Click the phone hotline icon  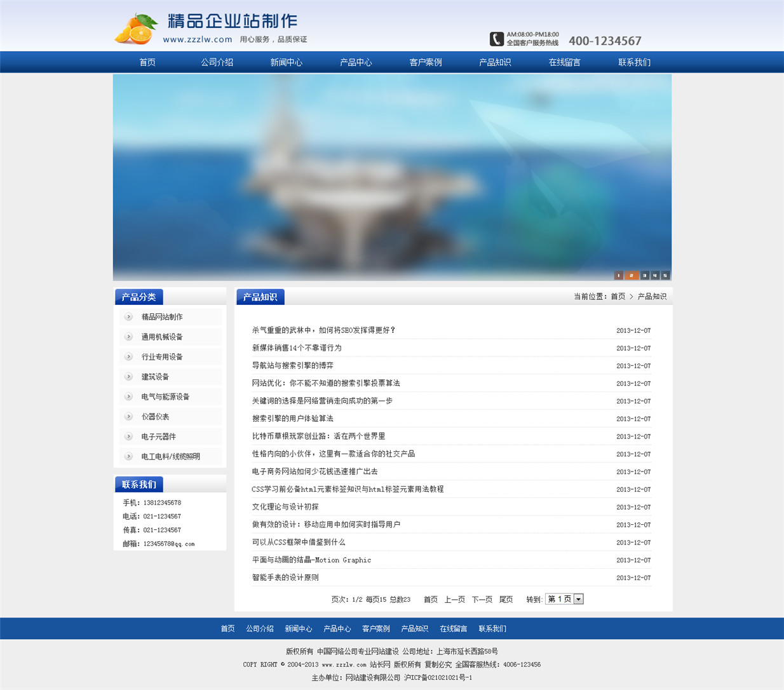coord(497,39)
